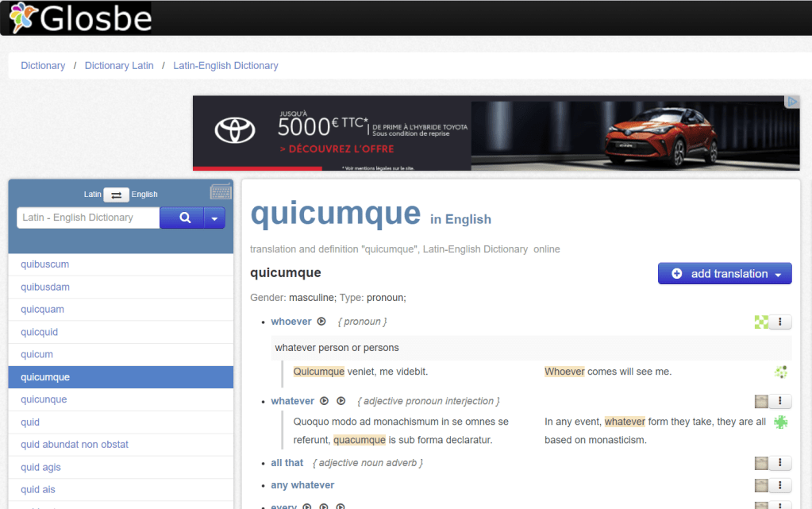Focus the Latin - English Dictionary search field

click(88, 218)
